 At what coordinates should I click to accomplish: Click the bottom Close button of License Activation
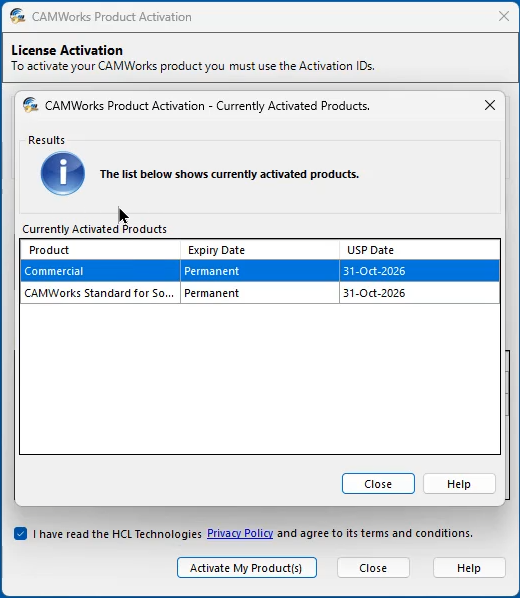point(373,567)
